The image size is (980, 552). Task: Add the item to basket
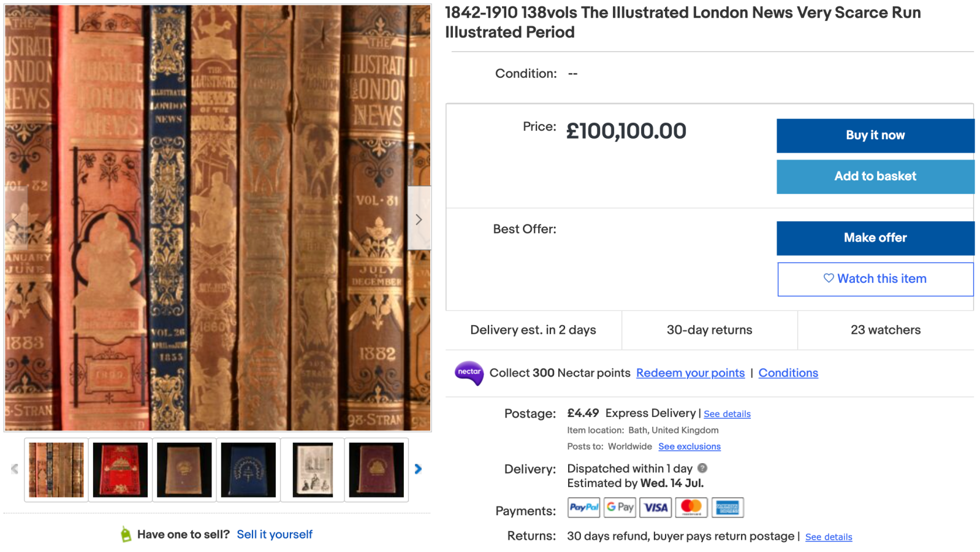(x=875, y=177)
